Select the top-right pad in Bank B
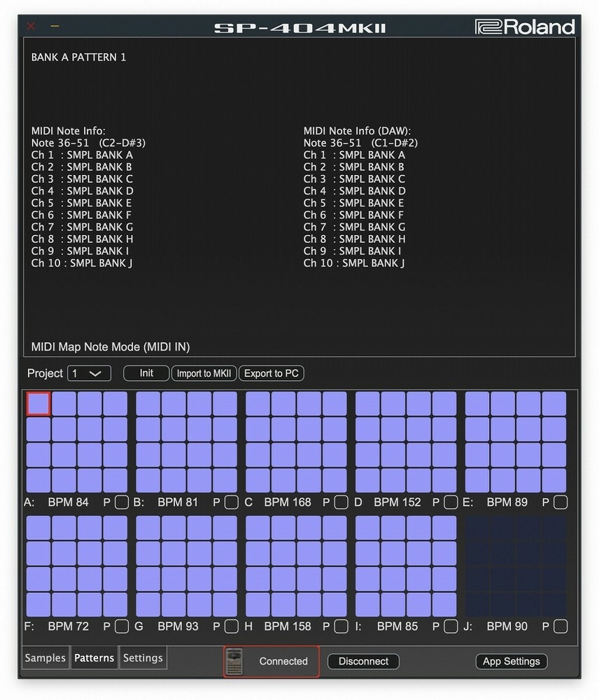Viewport: 599px width, 700px height. [225, 404]
